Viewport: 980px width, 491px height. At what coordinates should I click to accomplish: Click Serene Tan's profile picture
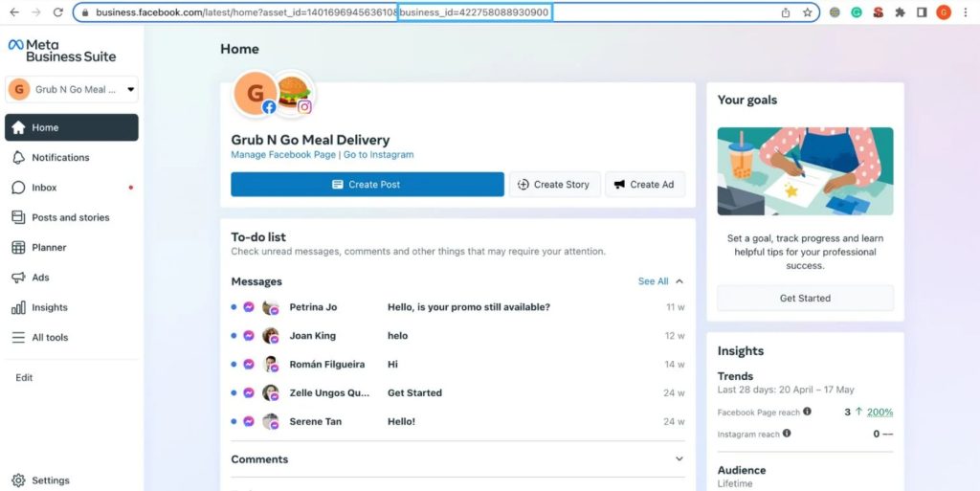[x=271, y=422]
